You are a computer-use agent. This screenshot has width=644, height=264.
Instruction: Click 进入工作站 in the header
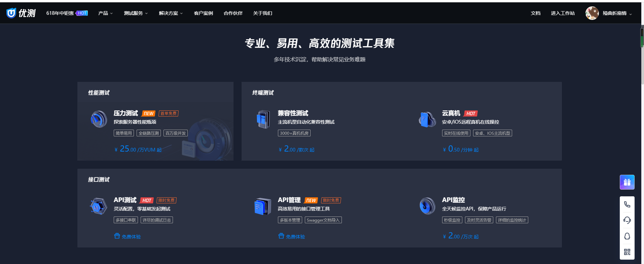click(563, 13)
